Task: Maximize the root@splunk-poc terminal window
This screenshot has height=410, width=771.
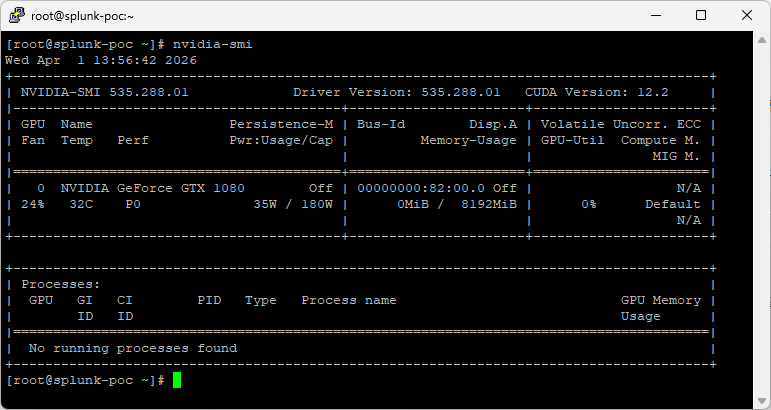Action: pos(701,15)
